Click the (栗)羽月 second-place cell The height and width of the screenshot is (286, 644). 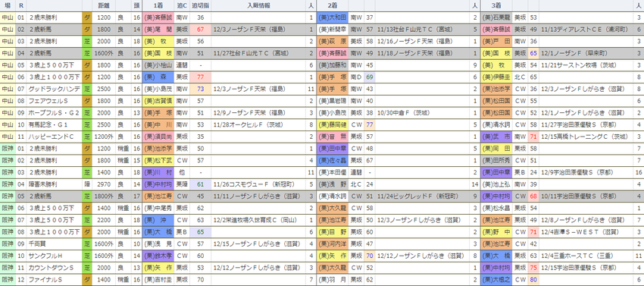point(333,280)
